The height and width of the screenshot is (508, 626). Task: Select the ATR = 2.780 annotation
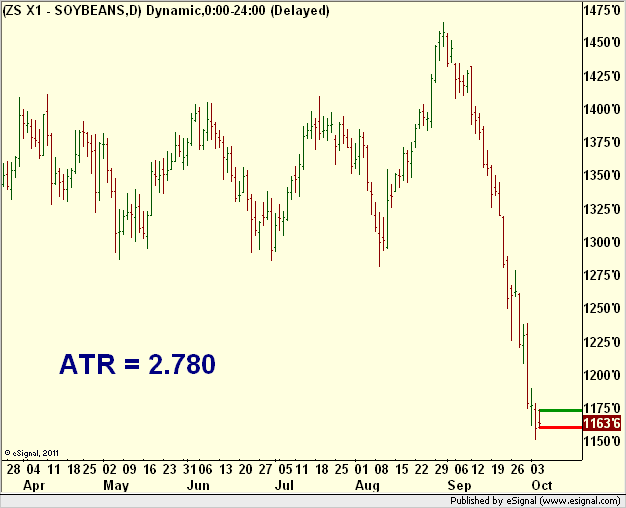pyautogui.click(x=137, y=364)
